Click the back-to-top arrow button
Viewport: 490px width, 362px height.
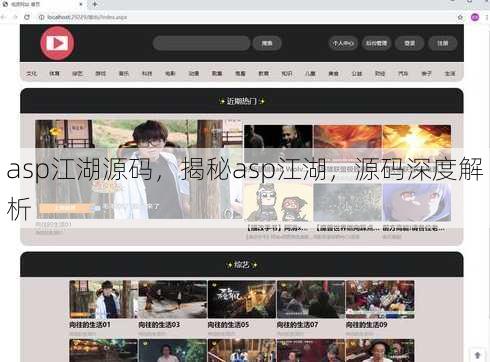click(478, 355)
